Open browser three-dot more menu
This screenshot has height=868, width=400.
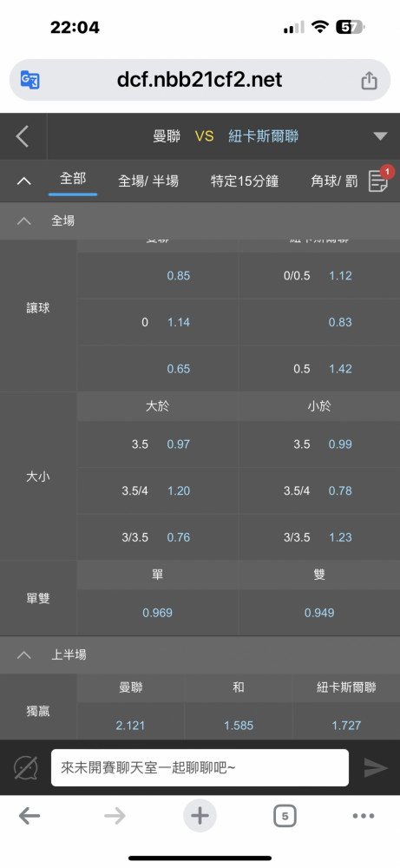pos(364,815)
